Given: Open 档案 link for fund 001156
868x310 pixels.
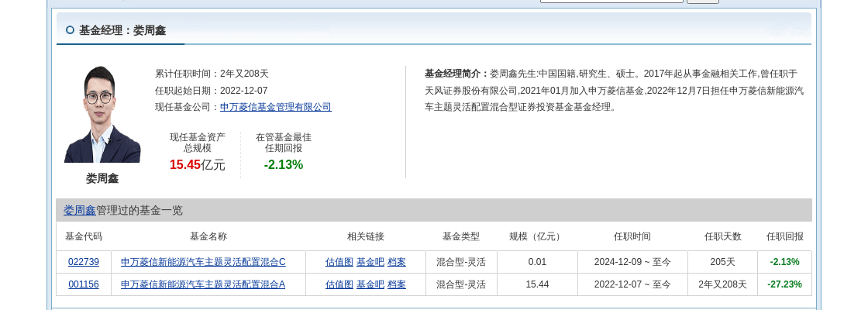Looking at the screenshot, I should click(x=396, y=284).
